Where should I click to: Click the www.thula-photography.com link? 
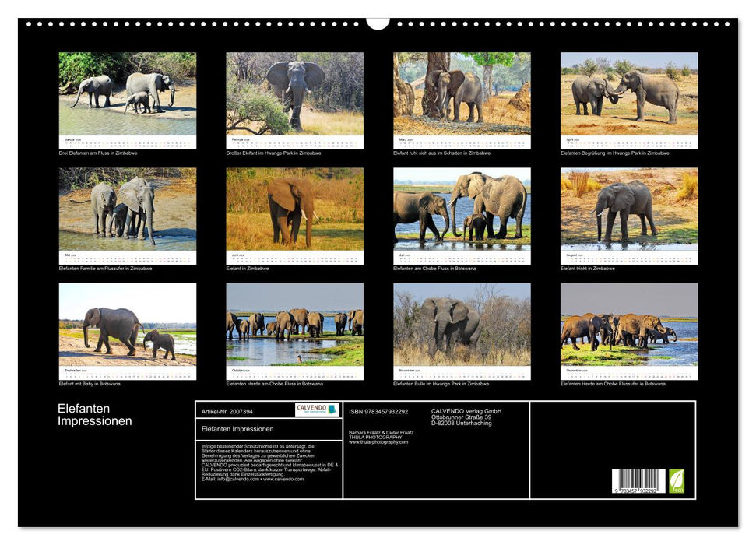coord(378,442)
